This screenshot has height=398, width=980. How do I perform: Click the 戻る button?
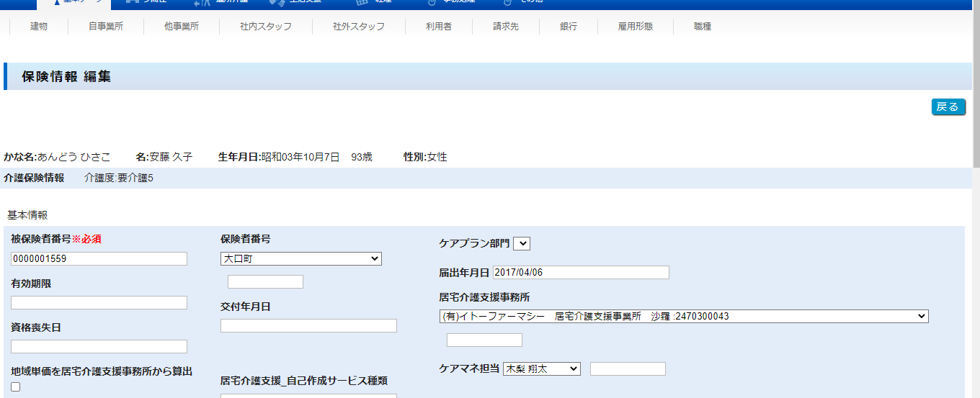[948, 107]
